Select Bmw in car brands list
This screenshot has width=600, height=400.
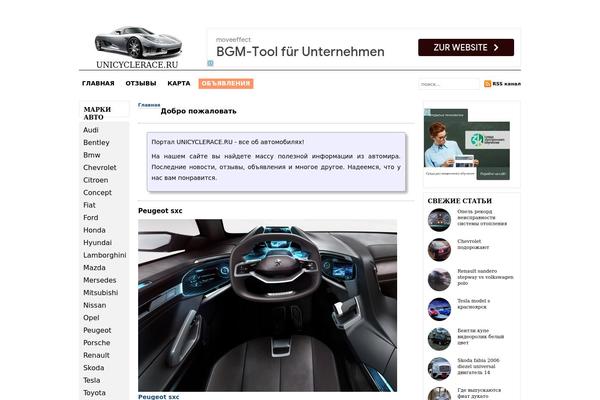pos(92,155)
